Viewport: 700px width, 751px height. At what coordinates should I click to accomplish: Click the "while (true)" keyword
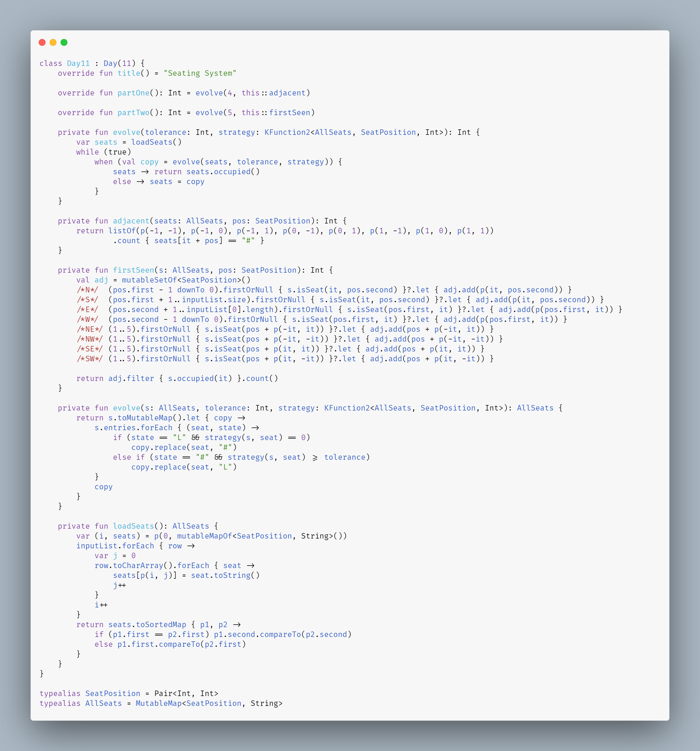point(104,152)
